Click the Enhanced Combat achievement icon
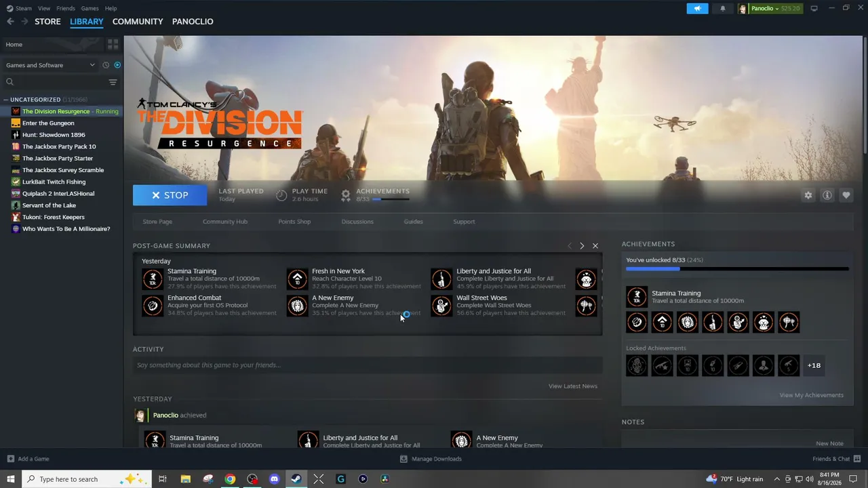The image size is (868, 488). coord(153,306)
